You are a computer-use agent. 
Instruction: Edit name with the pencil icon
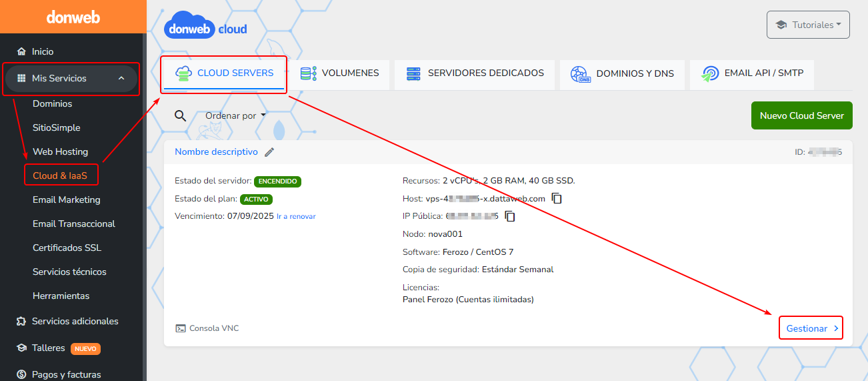269,152
